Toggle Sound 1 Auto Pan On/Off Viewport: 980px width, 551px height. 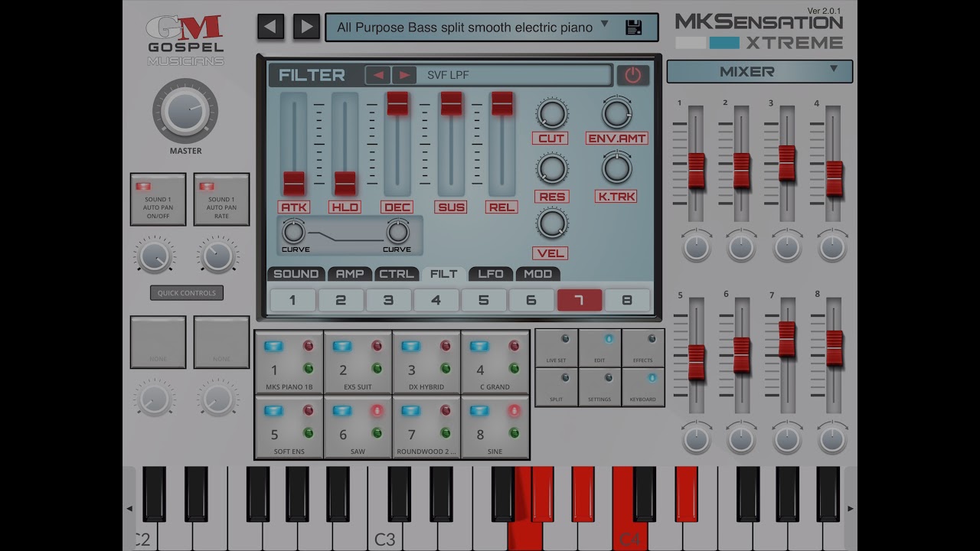pos(158,199)
